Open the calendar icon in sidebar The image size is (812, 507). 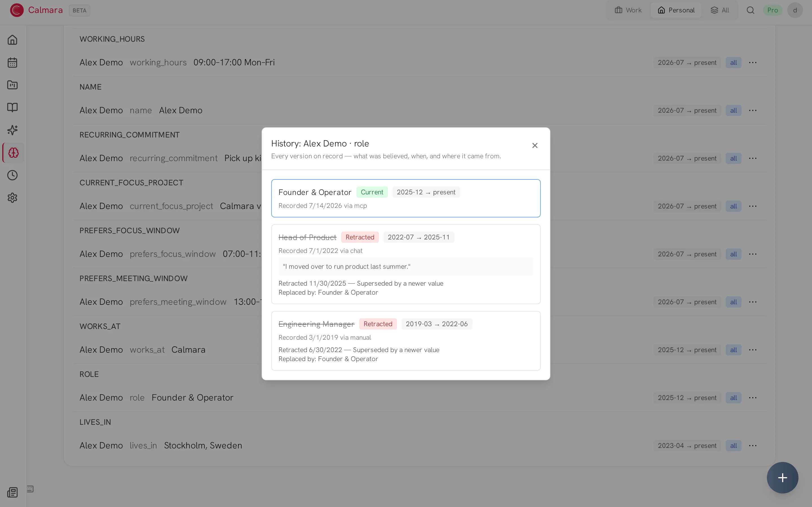coord(12,62)
